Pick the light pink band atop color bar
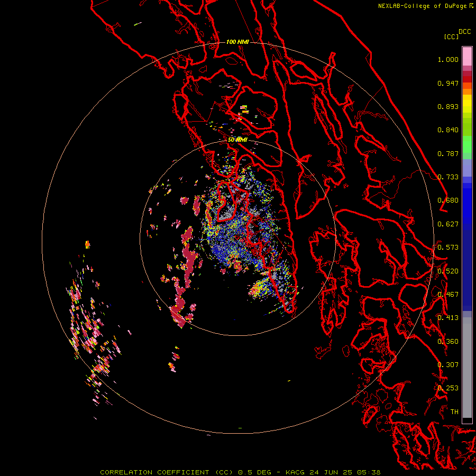The image size is (476, 476). [467, 56]
